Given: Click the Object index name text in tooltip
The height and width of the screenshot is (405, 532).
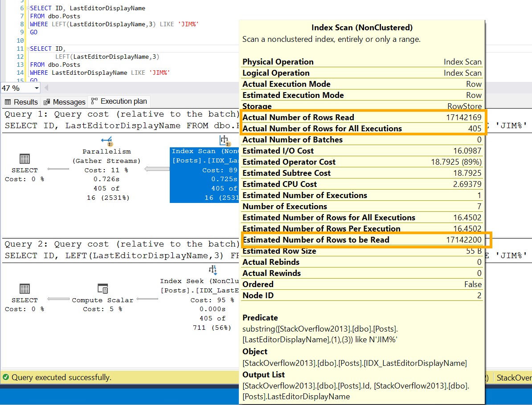Looking at the screenshot, I should pos(355,363).
